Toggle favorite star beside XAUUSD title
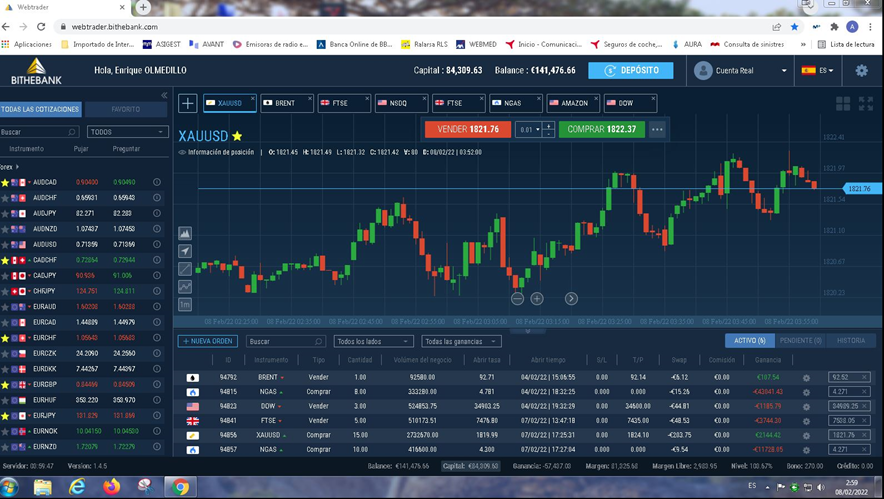Viewport: 884px width, 499px height. [x=237, y=136]
